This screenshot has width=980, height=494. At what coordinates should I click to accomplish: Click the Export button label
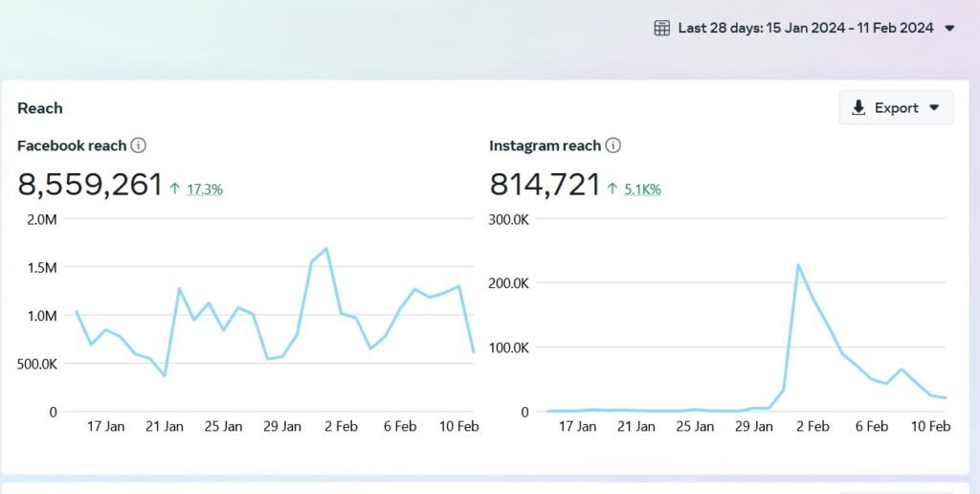tap(896, 108)
